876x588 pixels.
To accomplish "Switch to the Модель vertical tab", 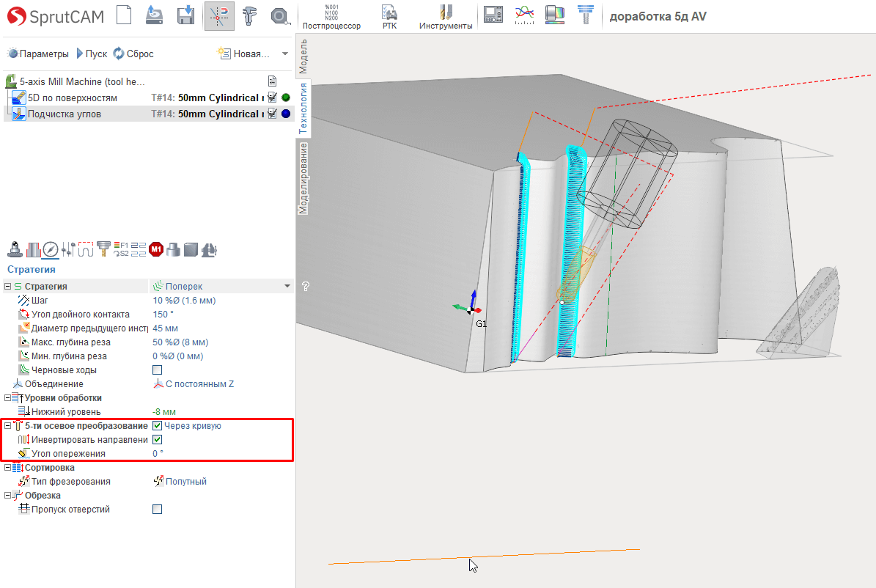I will click(x=303, y=56).
